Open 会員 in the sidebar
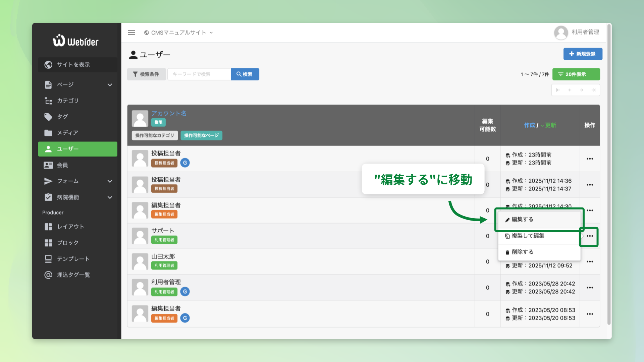 point(78,165)
